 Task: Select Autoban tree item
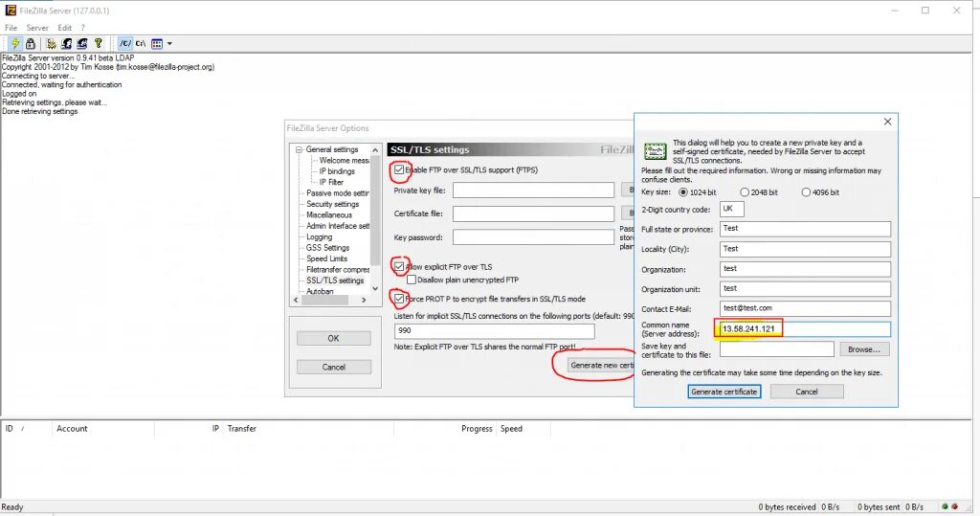tap(320, 291)
